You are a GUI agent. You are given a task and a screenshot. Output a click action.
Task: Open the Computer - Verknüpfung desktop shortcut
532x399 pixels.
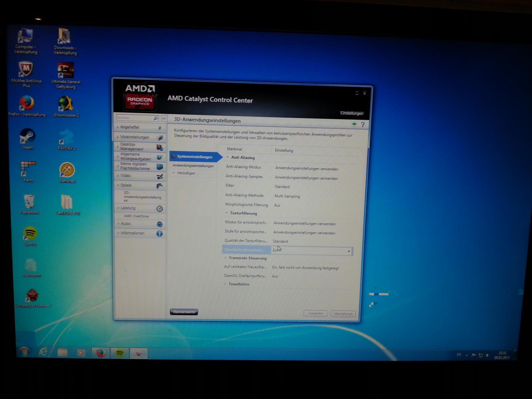click(26, 41)
